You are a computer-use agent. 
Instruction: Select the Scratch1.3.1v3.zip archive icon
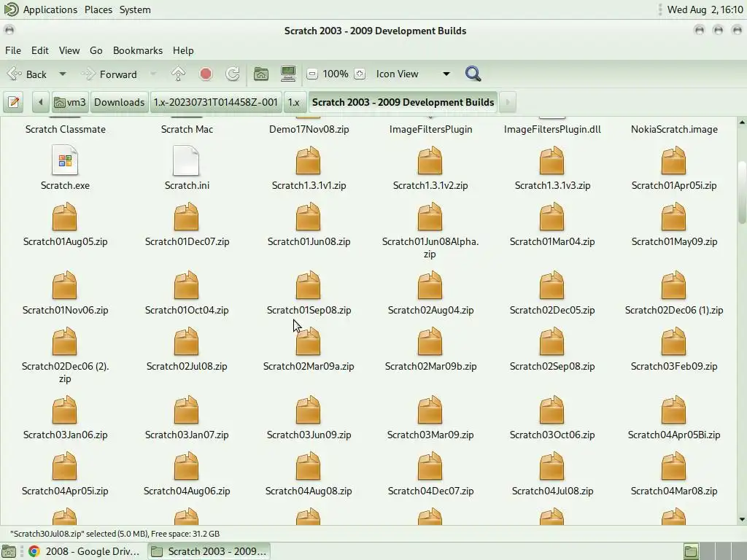point(552,161)
